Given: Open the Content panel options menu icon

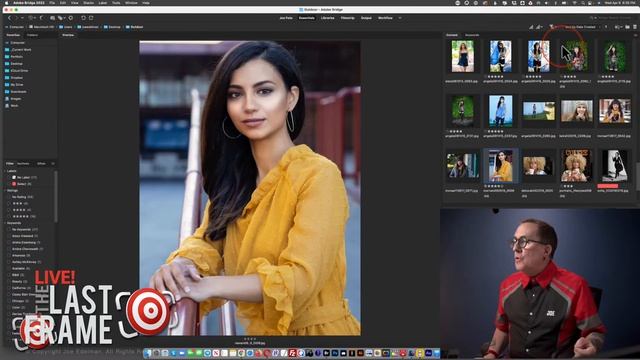Looking at the screenshot, I should [x=635, y=35].
